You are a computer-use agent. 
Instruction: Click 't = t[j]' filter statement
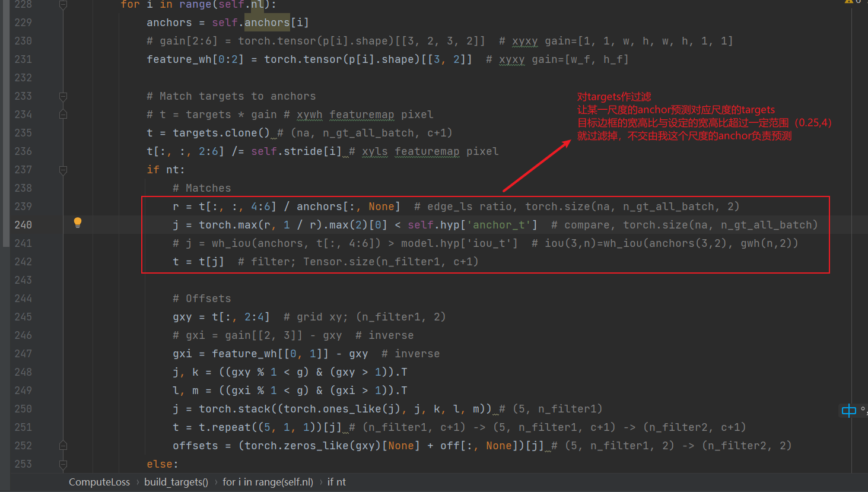point(198,262)
